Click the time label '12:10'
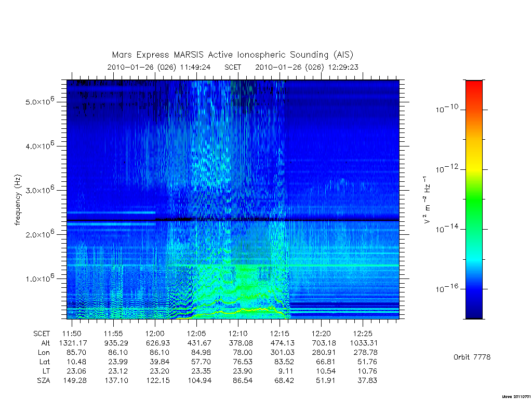Screen dimensions: 532x399 pyautogui.click(x=238, y=334)
